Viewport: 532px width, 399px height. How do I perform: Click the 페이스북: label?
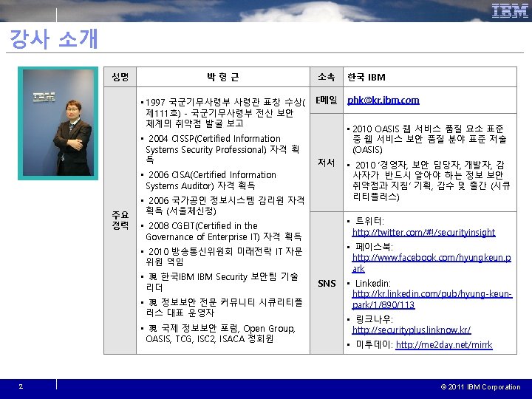coord(374,247)
